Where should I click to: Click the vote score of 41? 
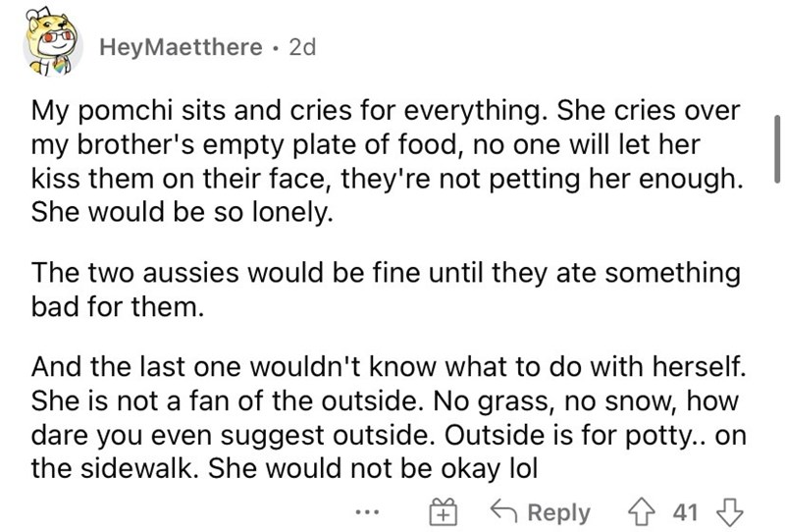(x=685, y=512)
